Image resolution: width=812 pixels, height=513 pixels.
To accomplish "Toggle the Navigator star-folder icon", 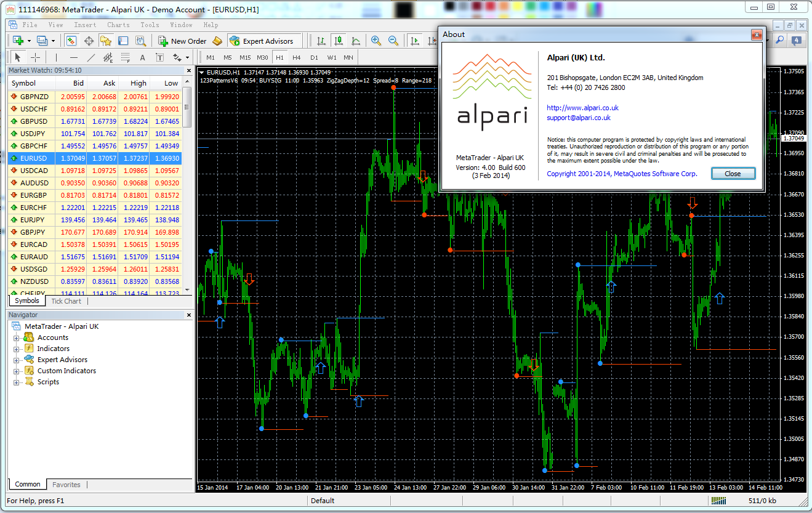I will [x=106, y=41].
